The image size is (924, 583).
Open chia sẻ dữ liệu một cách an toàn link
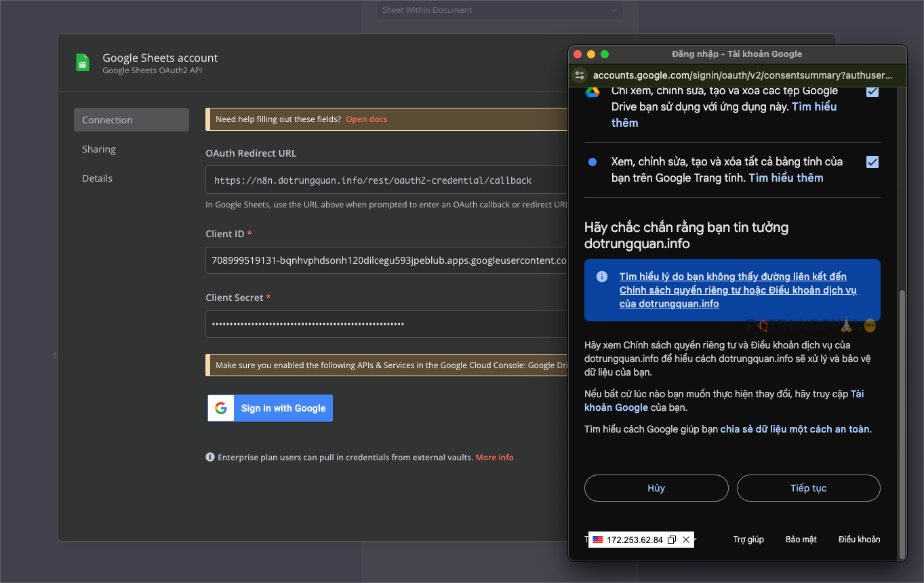pos(795,429)
